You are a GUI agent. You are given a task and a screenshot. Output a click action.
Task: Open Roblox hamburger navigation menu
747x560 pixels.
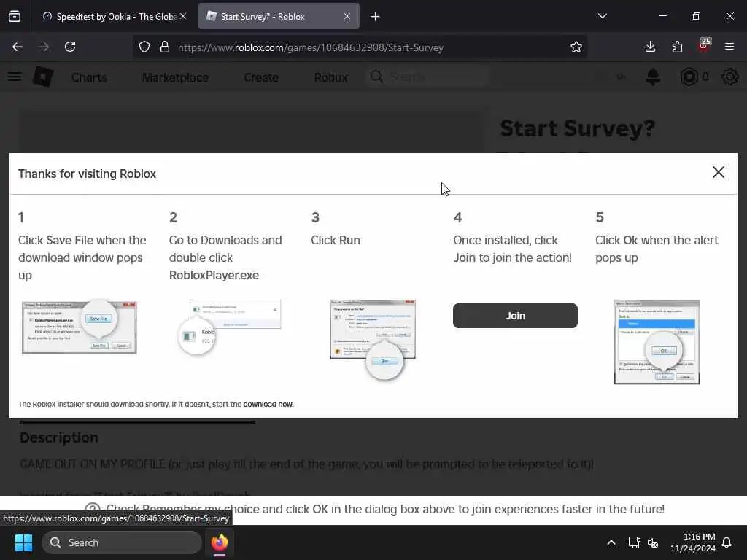pos(15,77)
